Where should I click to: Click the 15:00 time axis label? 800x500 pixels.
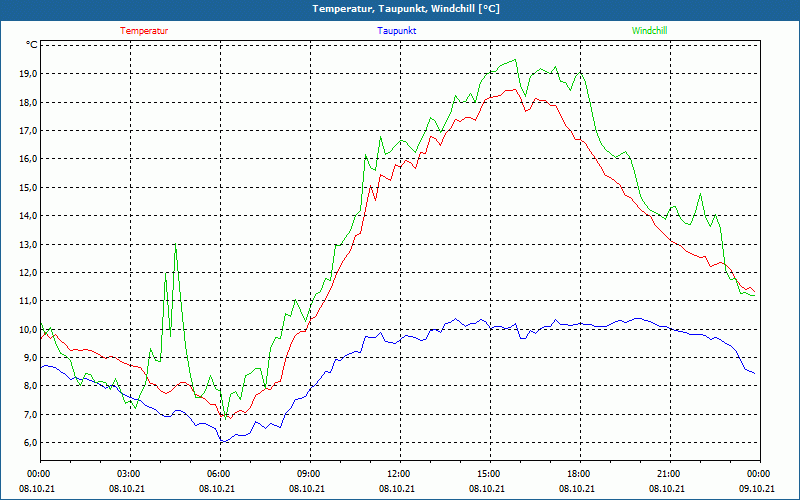[x=490, y=474]
